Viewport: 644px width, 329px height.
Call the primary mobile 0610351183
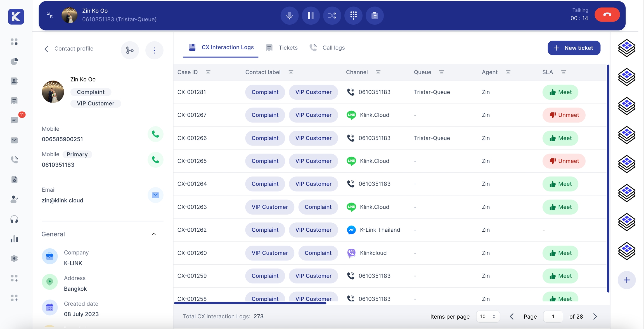(x=155, y=160)
